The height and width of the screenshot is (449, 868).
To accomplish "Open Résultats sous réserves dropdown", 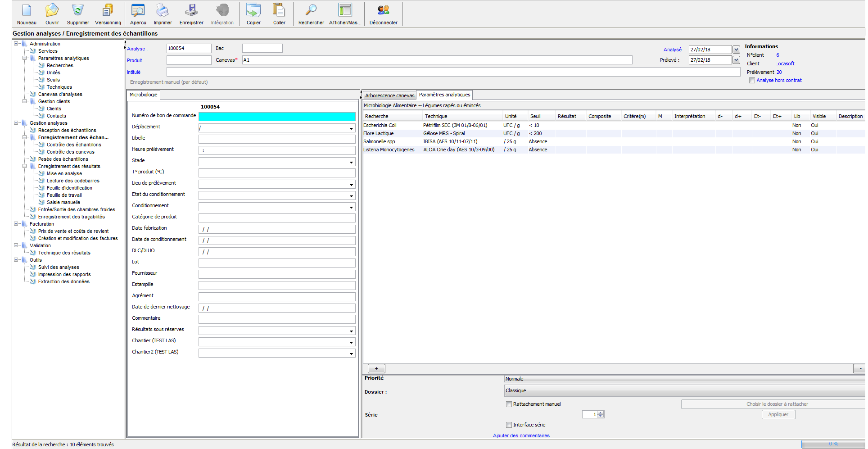I will 351,331.
